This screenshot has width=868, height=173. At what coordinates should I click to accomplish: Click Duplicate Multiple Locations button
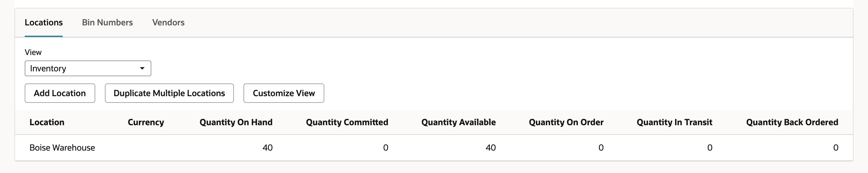pyautogui.click(x=169, y=93)
